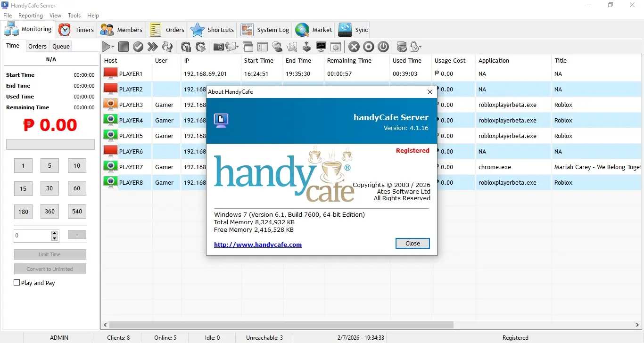
Task: Select the PLAYER5 row
Action: pos(372,136)
